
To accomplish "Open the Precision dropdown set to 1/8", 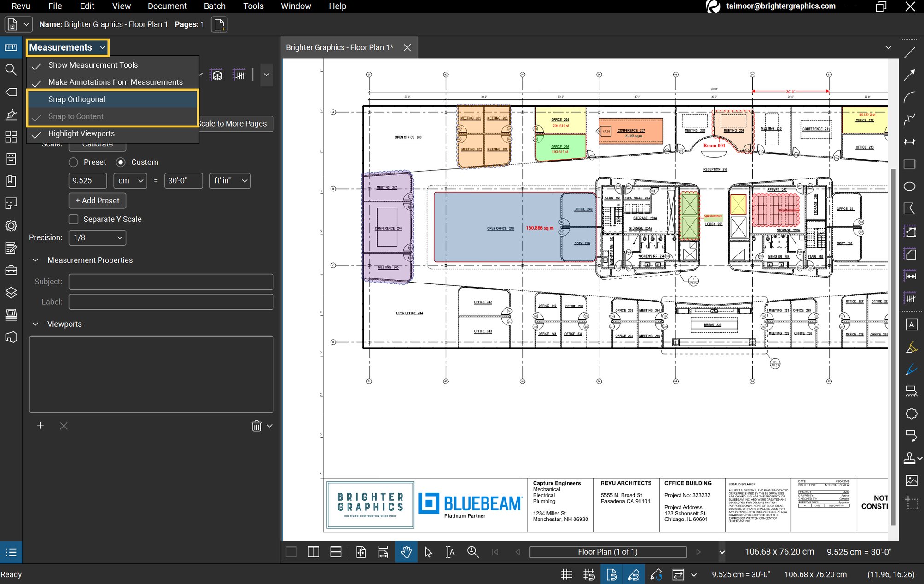I will tap(97, 237).
